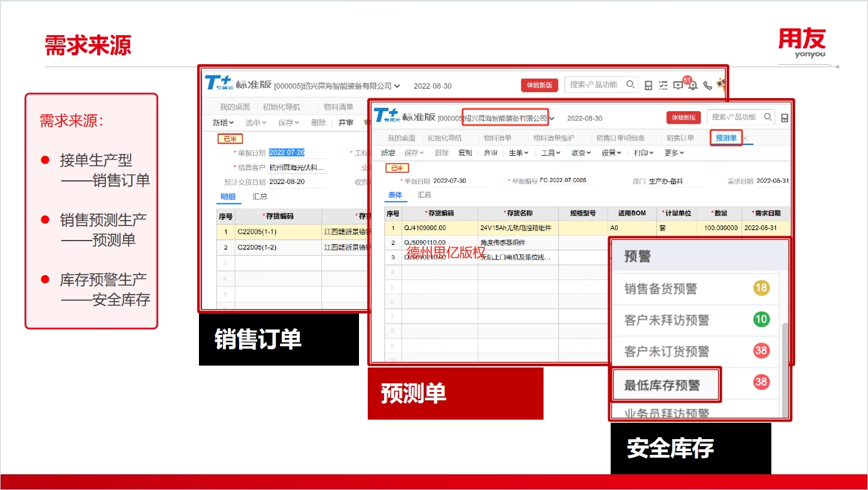Open the calculator icon in sales order window
868x490 pixels.
(x=649, y=85)
